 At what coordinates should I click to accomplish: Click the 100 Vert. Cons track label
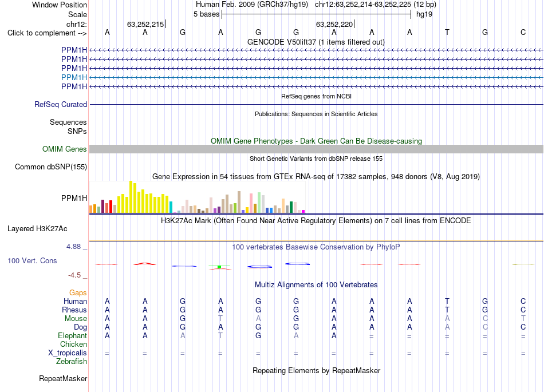click(32, 260)
